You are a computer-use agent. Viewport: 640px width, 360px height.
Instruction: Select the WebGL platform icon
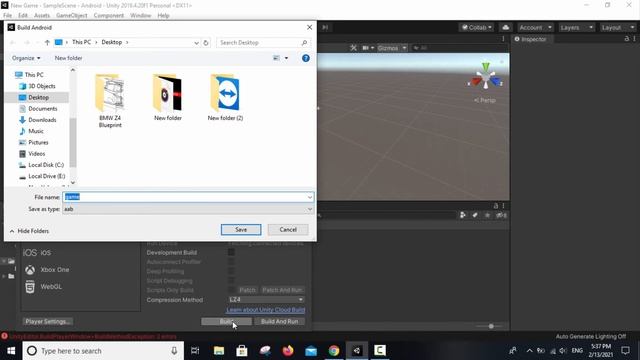30,287
